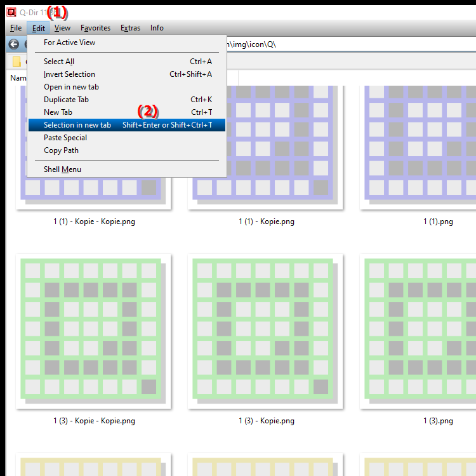Click the yellow folder icon in the toolbar
The image size is (476, 476).
(17, 62)
